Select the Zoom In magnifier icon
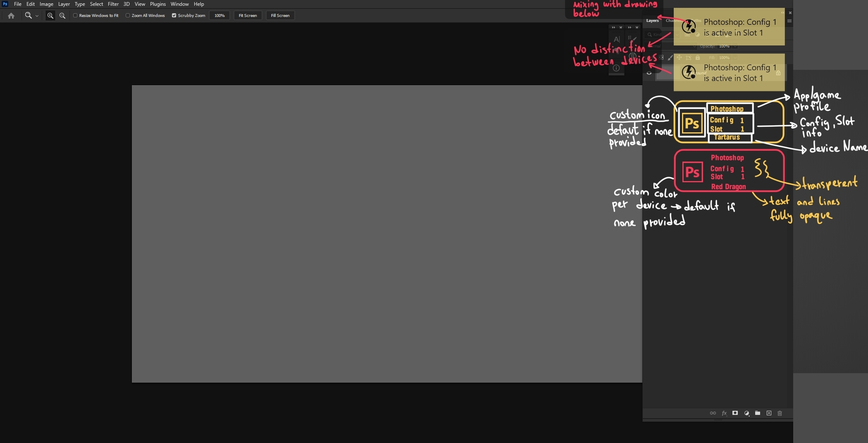This screenshot has height=443, width=868. [50, 16]
